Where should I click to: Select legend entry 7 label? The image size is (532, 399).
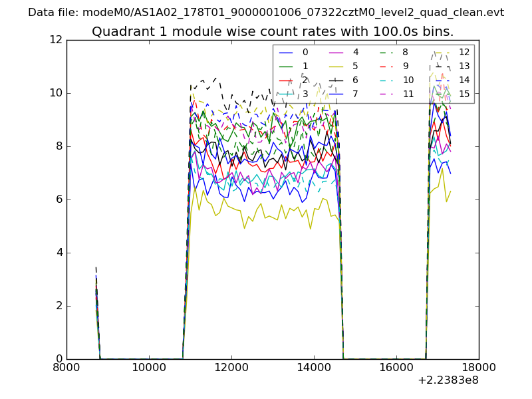356,94
